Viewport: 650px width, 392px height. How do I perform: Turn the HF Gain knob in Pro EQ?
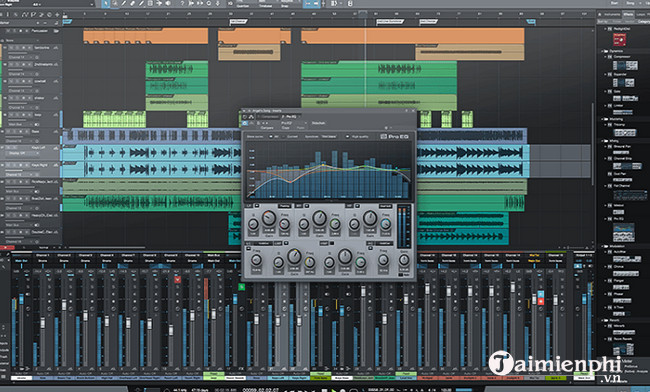[x=370, y=218]
